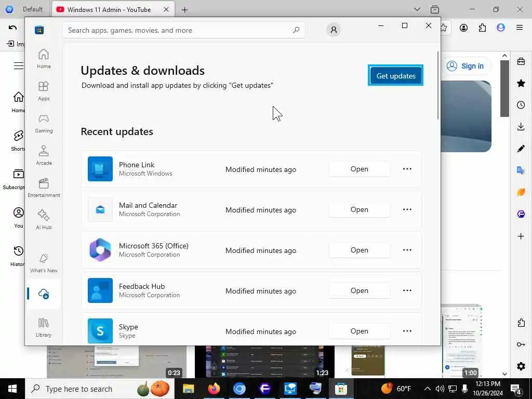Show more options for Phone Link
Screen dimensions: 532x399
coord(407,169)
